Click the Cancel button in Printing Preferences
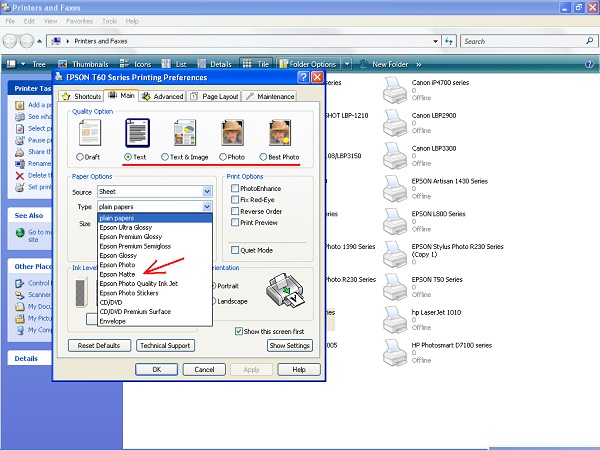Viewport: 600px width, 450px height. point(204,370)
